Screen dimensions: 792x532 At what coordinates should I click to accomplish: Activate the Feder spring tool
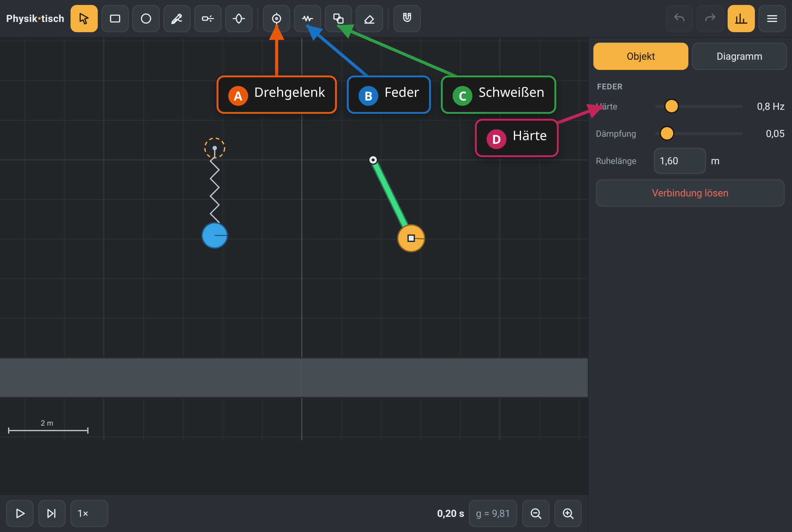pos(308,18)
